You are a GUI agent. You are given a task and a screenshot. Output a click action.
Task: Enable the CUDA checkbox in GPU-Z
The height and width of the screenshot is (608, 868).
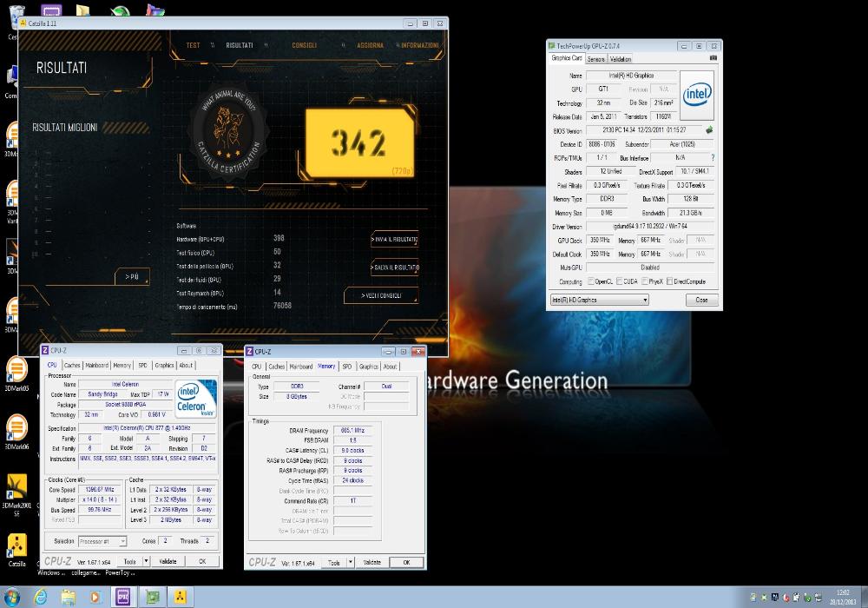(620, 281)
